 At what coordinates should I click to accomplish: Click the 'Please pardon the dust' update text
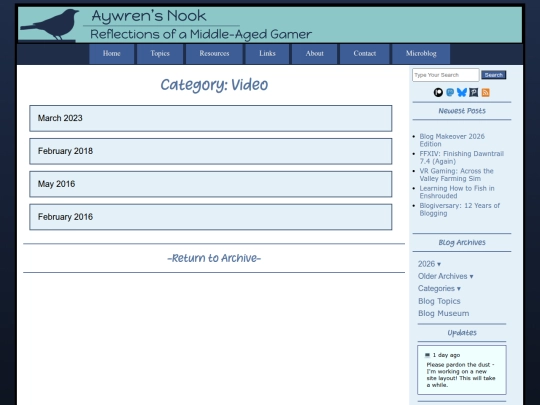461,375
